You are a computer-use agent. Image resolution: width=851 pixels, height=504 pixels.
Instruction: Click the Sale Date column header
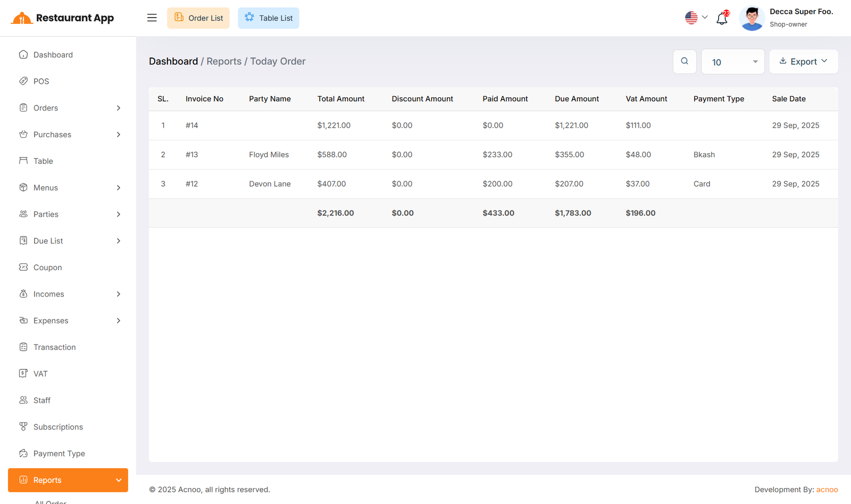point(789,99)
